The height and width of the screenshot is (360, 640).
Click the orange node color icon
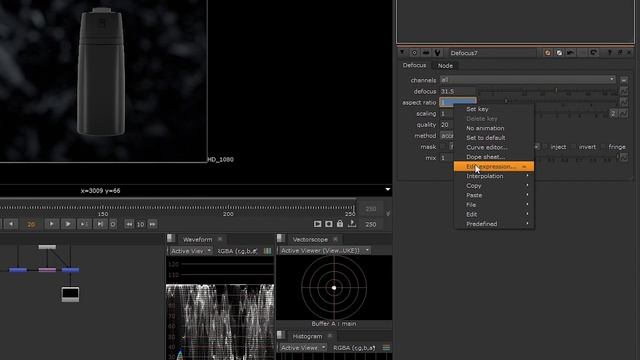pos(548,53)
